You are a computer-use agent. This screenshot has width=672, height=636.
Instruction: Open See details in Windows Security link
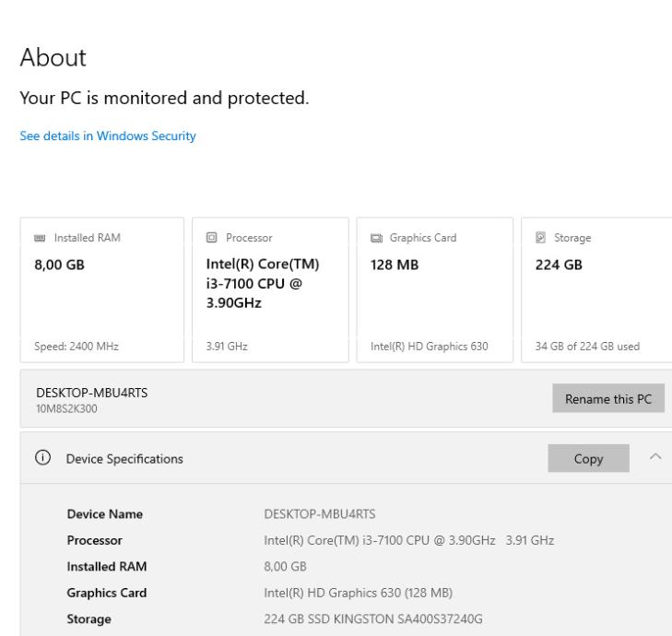108,136
